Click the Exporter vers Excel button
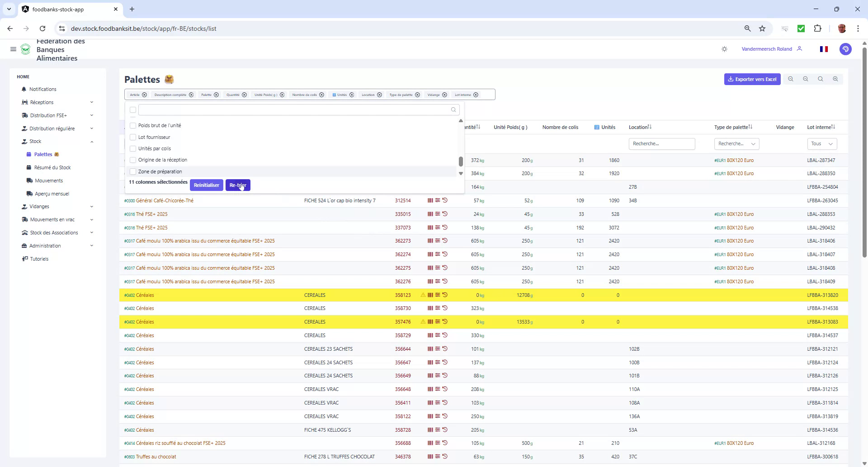This screenshot has width=868, height=467. coord(752,79)
